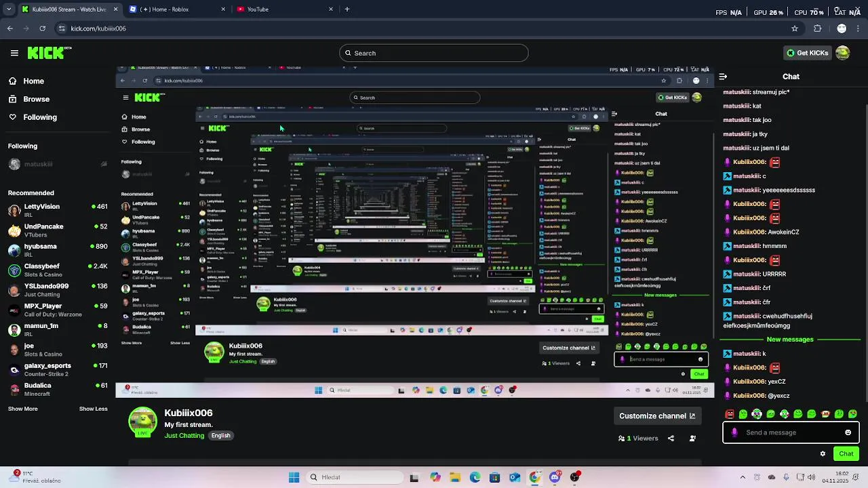Image resolution: width=868 pixels, height=488 pixels.
Task: Open the Chrome profile avatar
Action: tap(842, 28)
